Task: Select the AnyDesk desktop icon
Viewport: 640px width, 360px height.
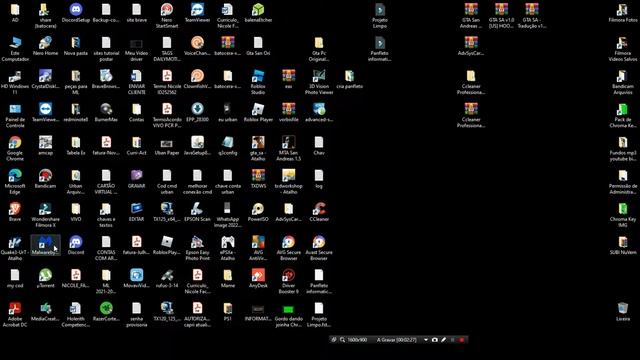Action: [258, 278]
